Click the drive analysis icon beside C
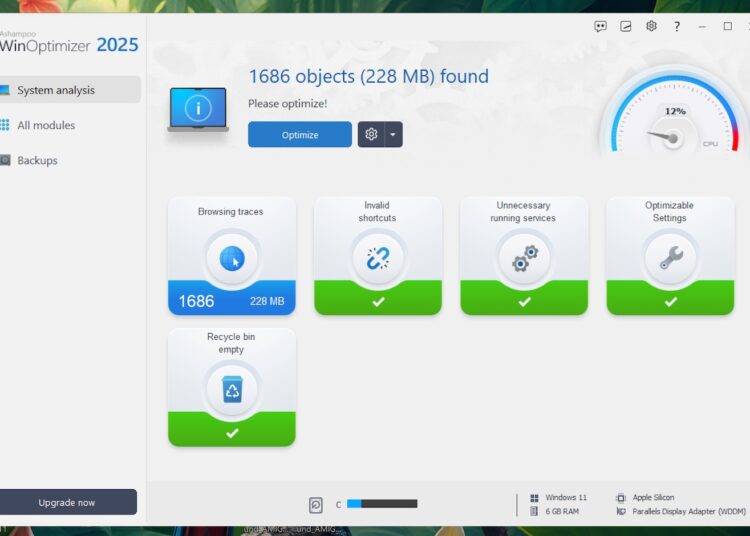750x536 pixels. (316, 505)
